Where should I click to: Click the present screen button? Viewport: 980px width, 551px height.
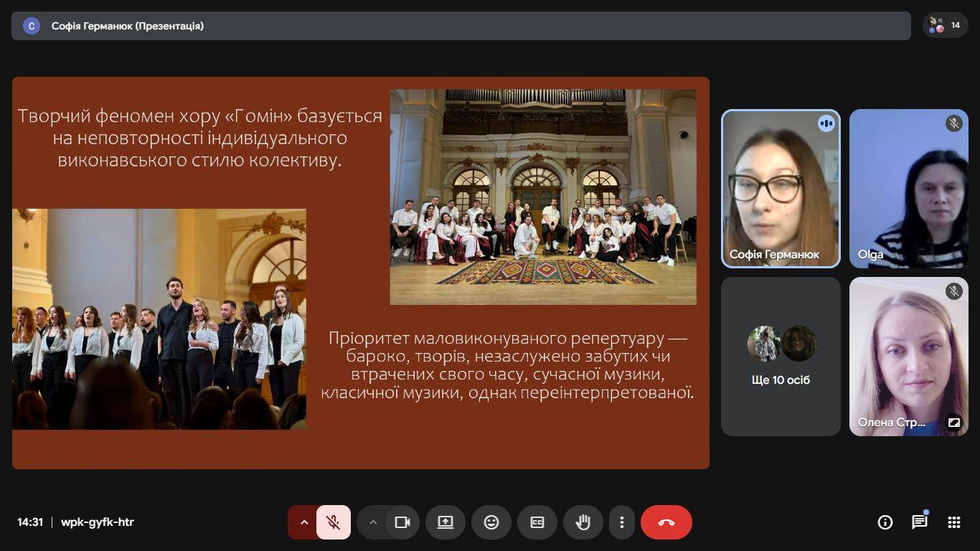point(446,522)
